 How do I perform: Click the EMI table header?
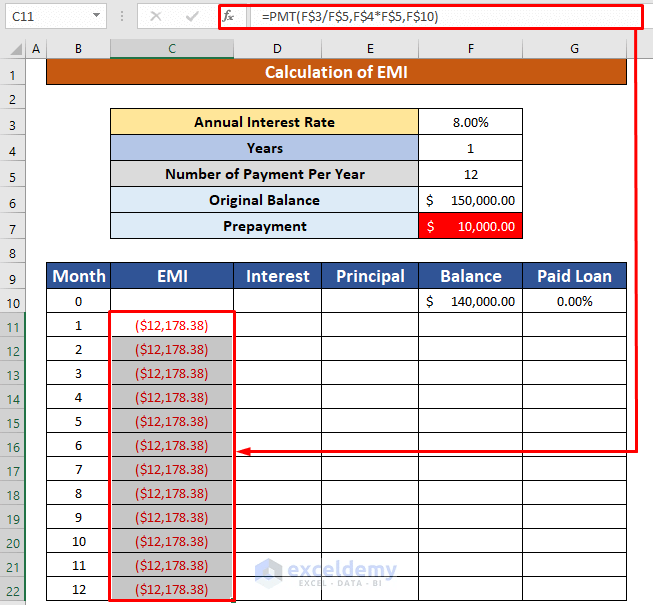coord(172,276)
